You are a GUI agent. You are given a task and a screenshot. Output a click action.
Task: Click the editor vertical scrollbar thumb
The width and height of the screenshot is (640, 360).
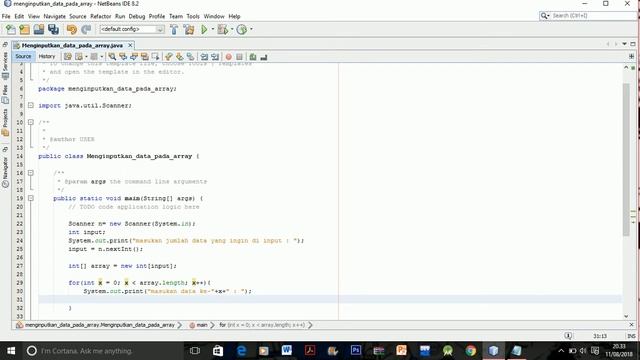[x=626, y=160]
